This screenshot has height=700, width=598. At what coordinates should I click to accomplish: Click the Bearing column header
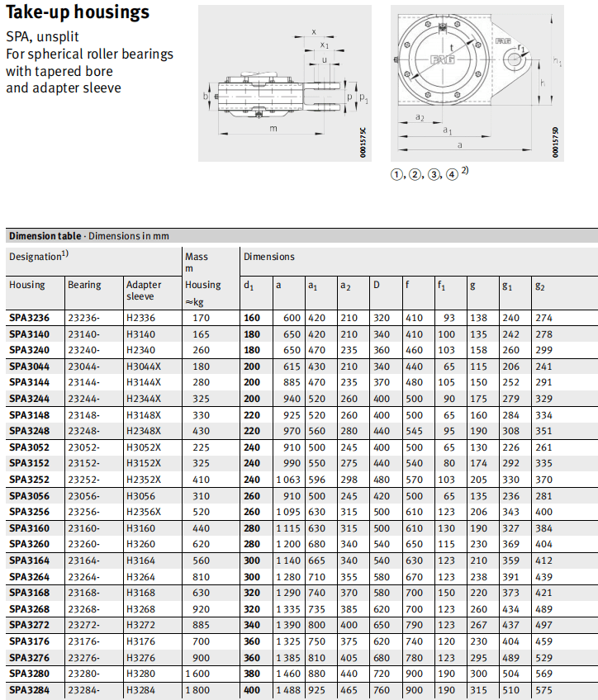pos(84,285)
